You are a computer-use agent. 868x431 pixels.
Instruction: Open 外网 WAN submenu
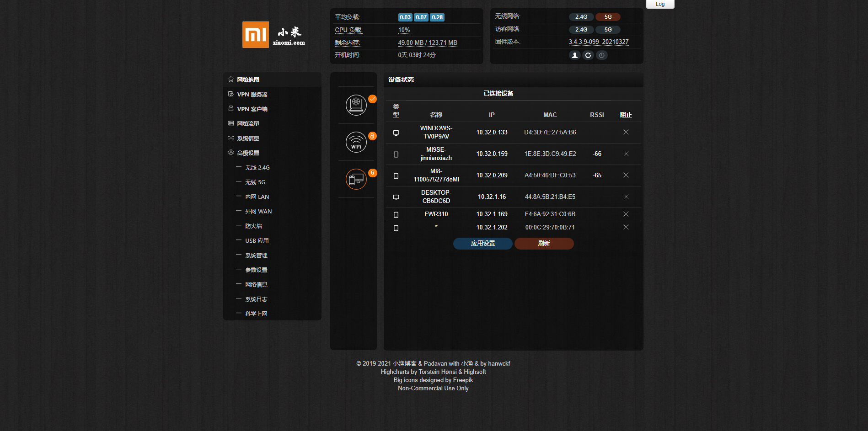point(258,212)
